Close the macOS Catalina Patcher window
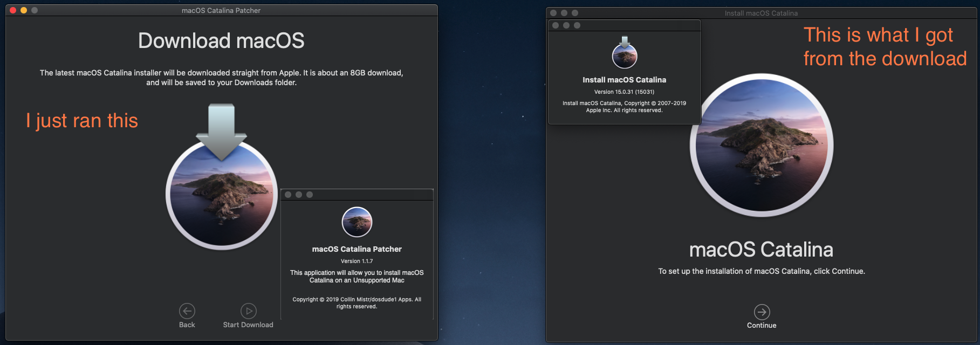 tap(13, 10)
